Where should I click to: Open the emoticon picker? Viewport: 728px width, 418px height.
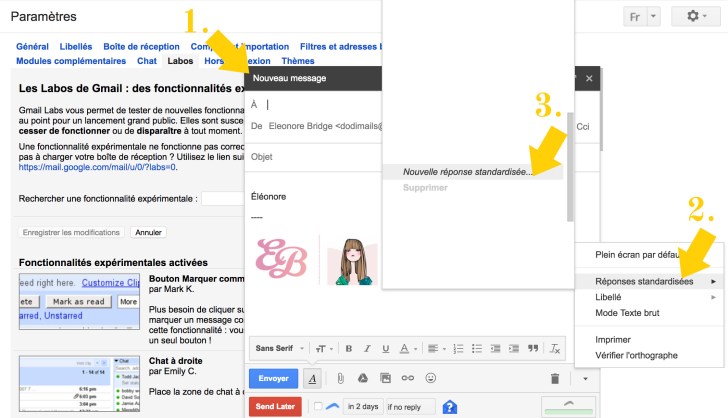coord(431,379)
